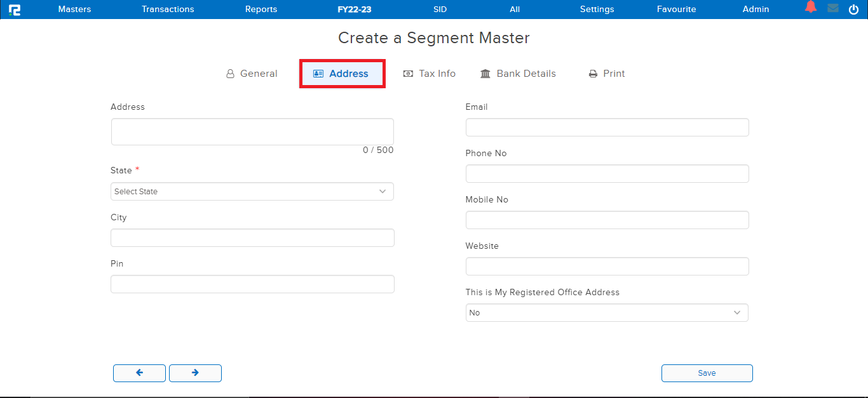
Task: Open the Transactions menu
Action: point(168,9)
